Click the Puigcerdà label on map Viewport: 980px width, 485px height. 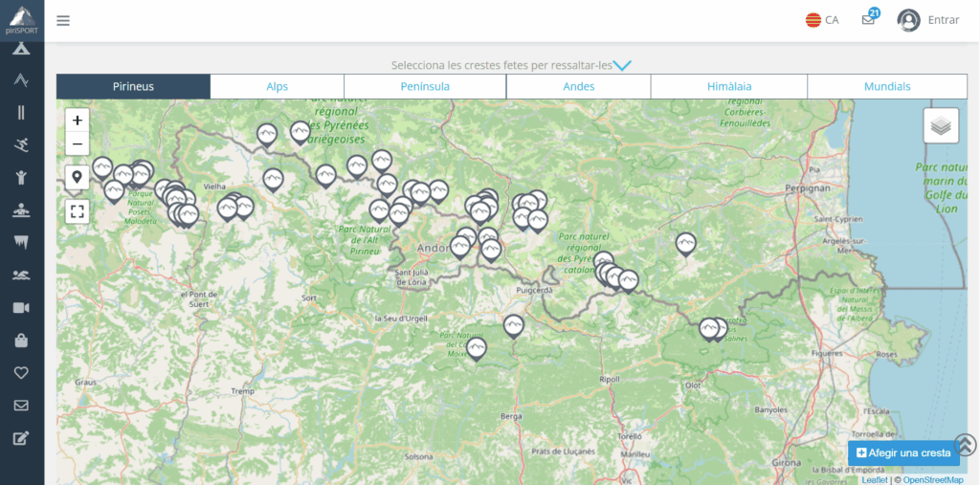534,290
